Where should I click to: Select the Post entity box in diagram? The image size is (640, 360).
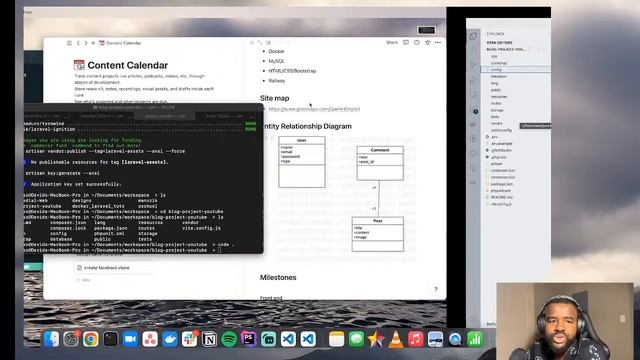point(378,234)
